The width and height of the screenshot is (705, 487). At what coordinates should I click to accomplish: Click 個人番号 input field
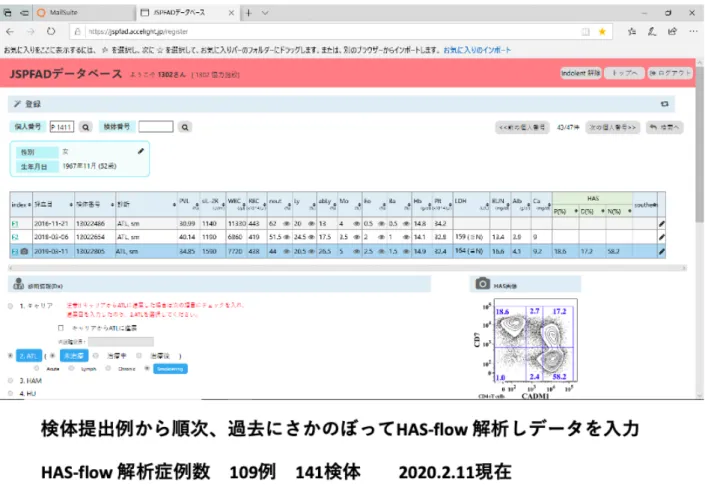point(62,127)
